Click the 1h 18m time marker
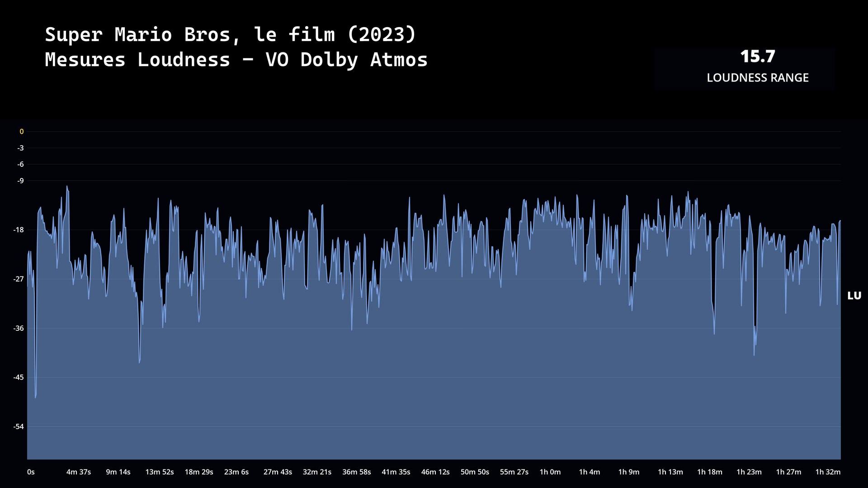The image size is (868, 488). pyautogui.click(x=710, y=472)
